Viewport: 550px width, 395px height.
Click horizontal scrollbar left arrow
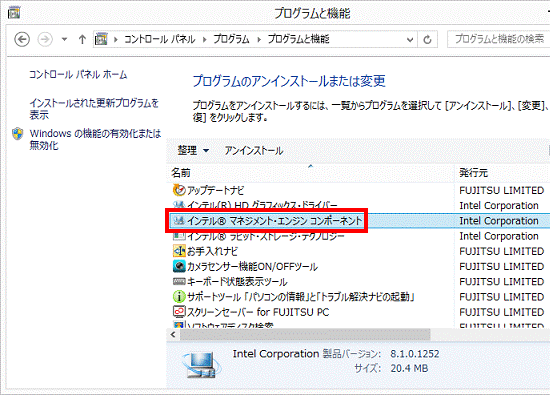173,334
